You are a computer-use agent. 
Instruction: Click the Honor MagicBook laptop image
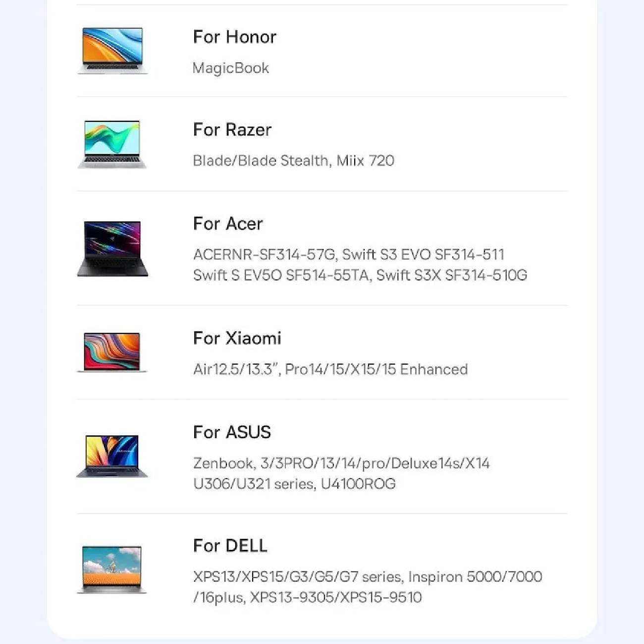[x=112, y=51]
